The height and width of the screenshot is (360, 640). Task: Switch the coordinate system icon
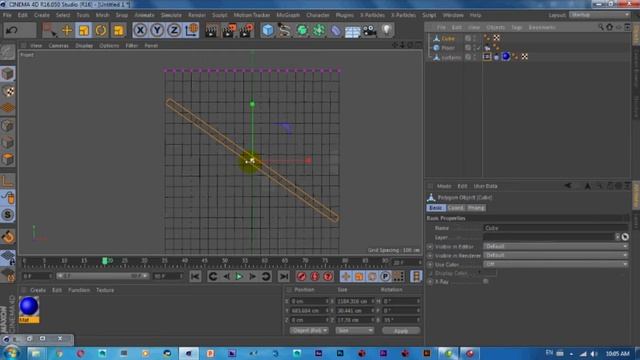pos(191,30)
